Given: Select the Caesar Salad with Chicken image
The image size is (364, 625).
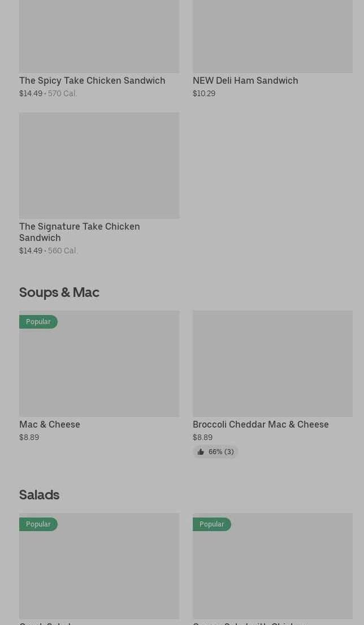Looking at the screenshot, I should point(272,571).
